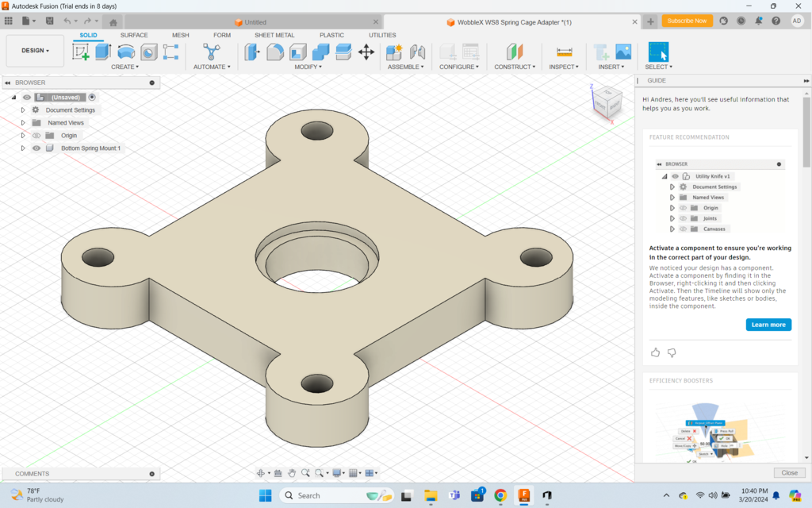Activate the Press Pull modify tool
812x508 pixels.
pyautogui.click(x=251, y=51)
